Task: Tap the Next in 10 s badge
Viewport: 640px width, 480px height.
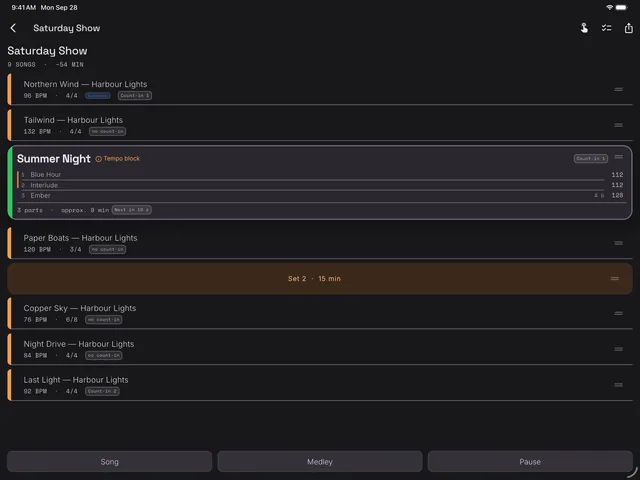Action: [x=131, y=210]
